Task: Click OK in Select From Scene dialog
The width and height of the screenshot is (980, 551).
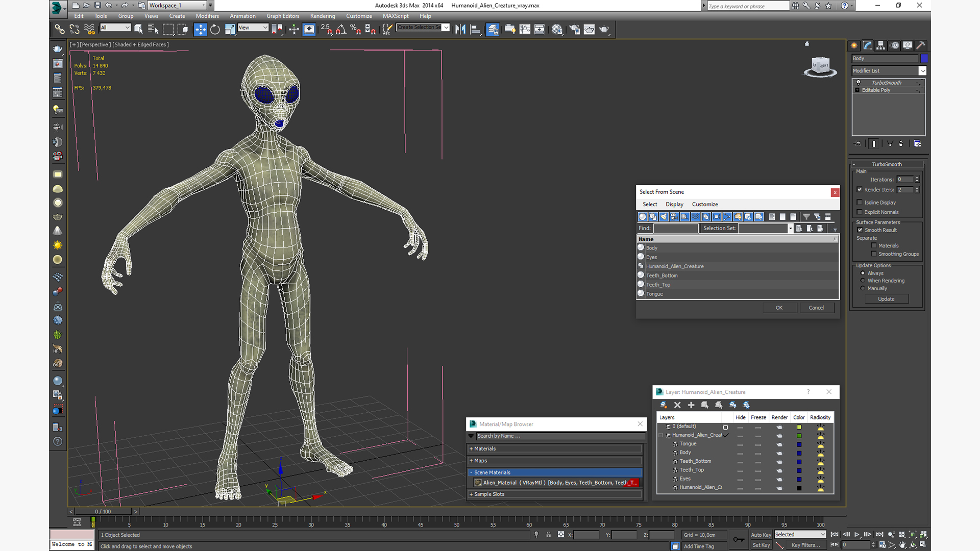Action: click(779, 308)
